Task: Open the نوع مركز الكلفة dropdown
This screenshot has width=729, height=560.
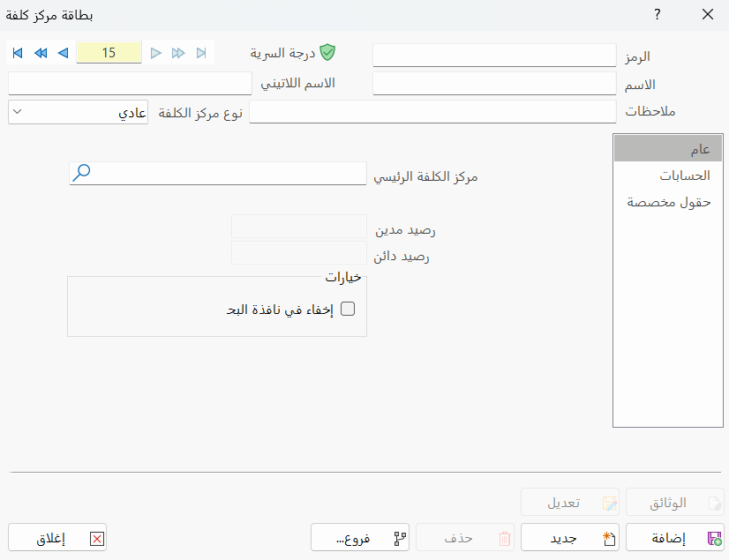Action: click(16, 112)
